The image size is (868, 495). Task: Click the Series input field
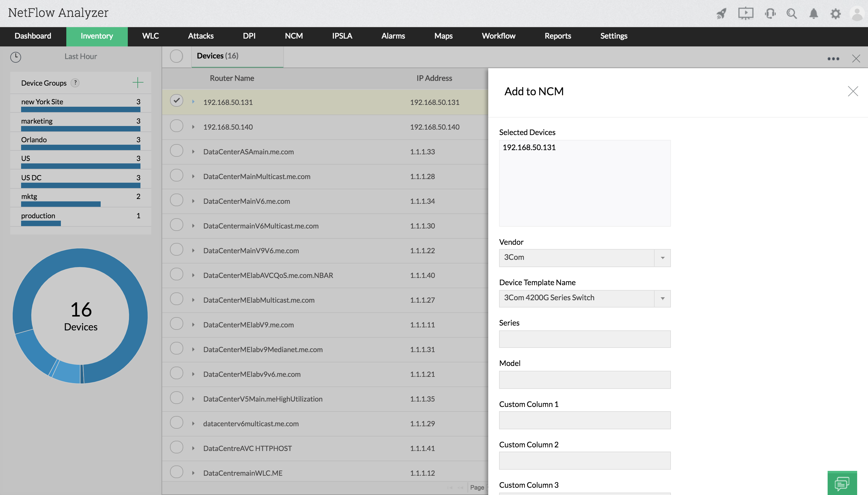585,339
